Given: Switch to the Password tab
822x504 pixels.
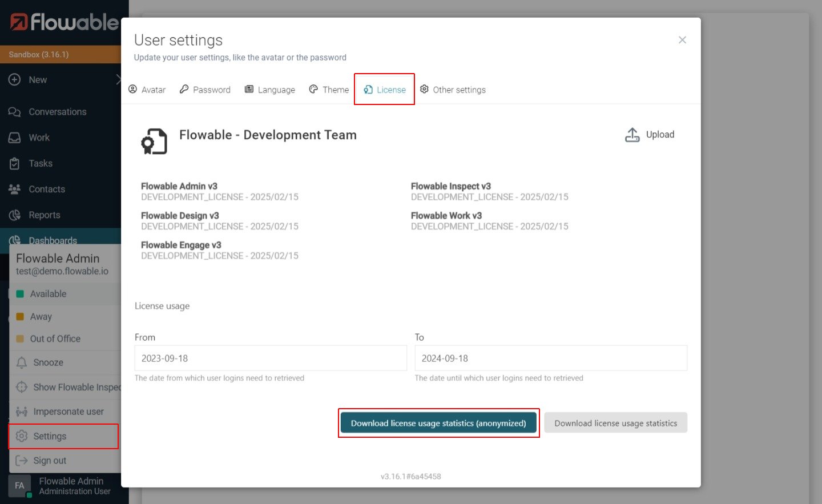Looking at the screenshot, I should tap(205, 90).
